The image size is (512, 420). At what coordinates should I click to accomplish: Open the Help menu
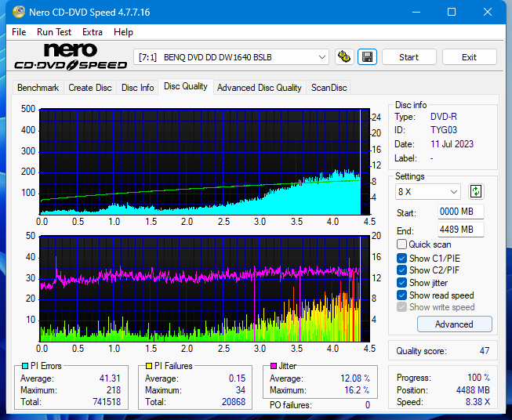[123, 32]
